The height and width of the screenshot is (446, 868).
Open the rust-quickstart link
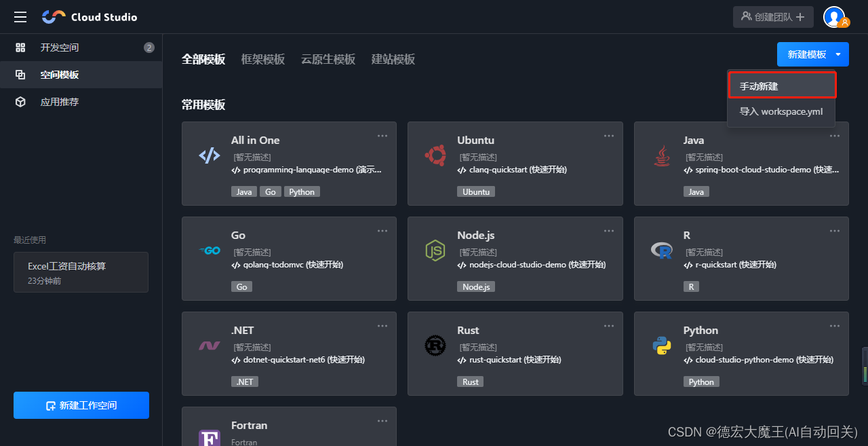pyautogui.click(x=509, y=360)
